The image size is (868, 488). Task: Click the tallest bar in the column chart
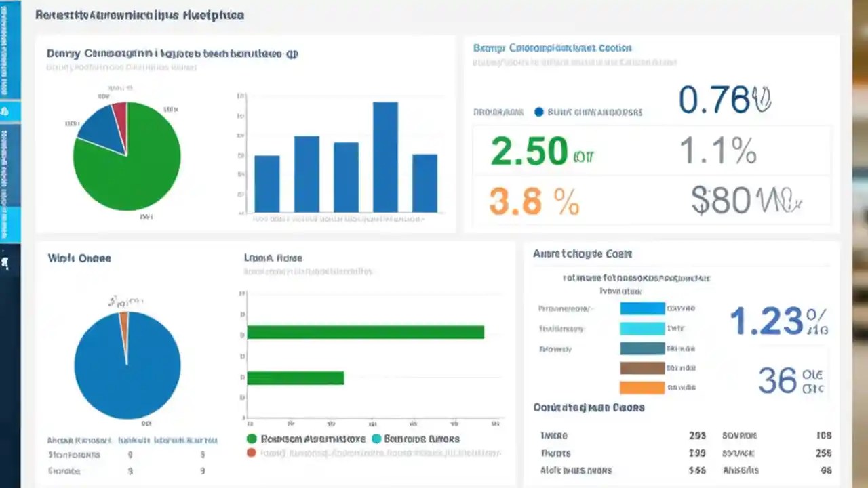[x=384, y=156]
